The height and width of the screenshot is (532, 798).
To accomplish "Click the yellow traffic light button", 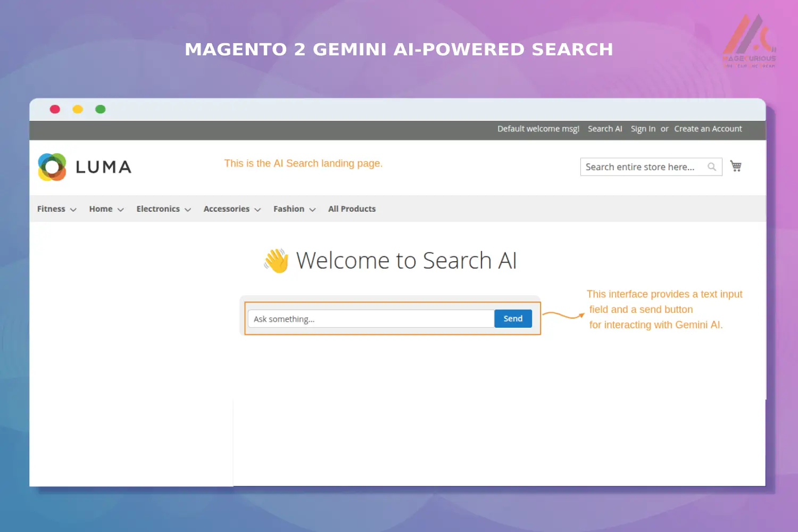I will click(x=78, y=109).
